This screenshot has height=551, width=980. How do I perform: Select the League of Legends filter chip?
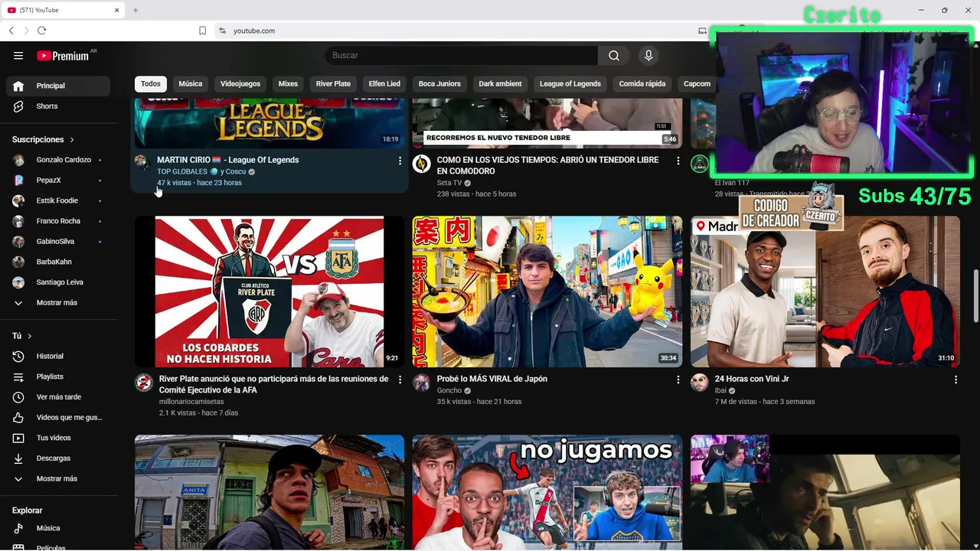coord(570,84)
